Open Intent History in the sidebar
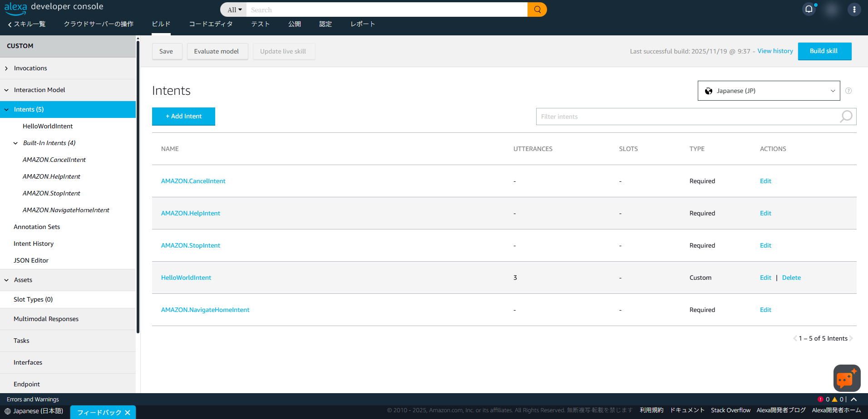This screenshot has height=419, width=868. click(x=34, y=244)
